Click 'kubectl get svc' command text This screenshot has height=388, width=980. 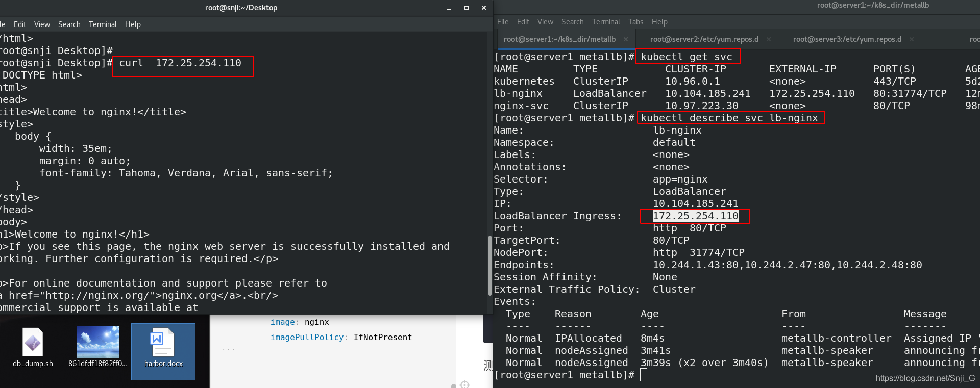tap(686, 57)
